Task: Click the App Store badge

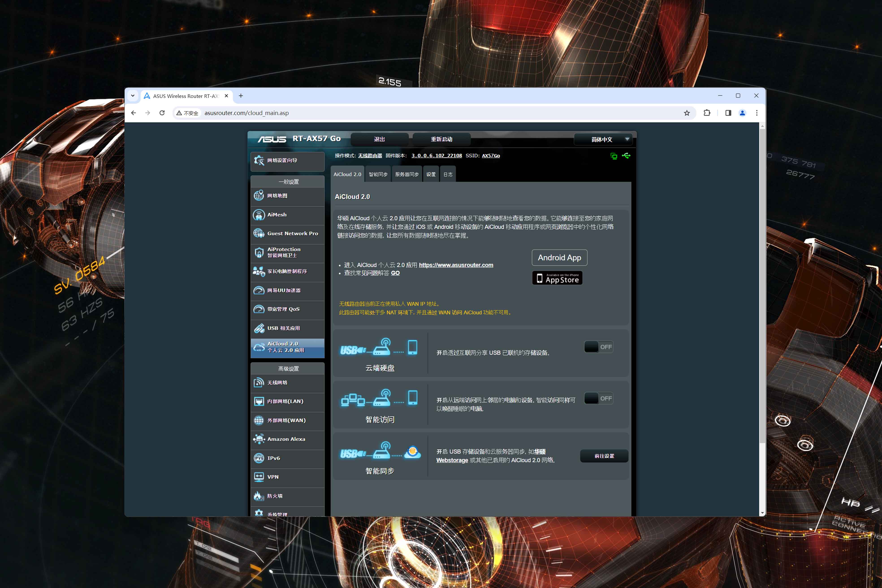Action: pos(557,278)
